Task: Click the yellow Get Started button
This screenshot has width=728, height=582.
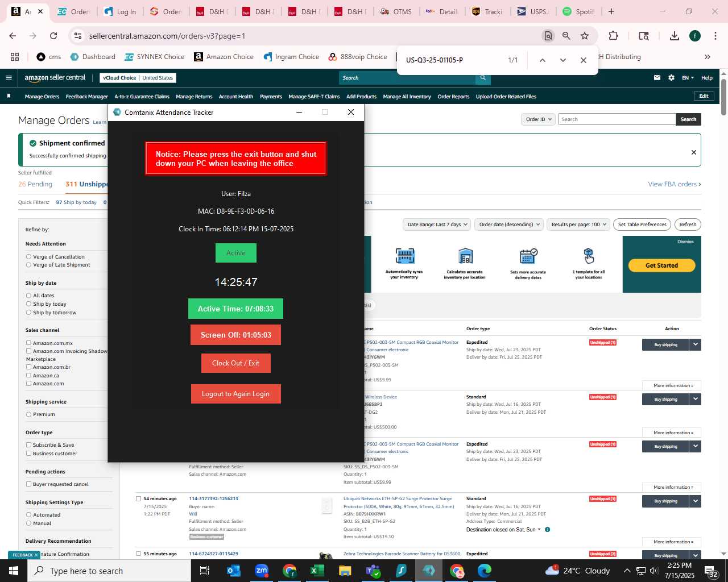Action: point(661,265)
